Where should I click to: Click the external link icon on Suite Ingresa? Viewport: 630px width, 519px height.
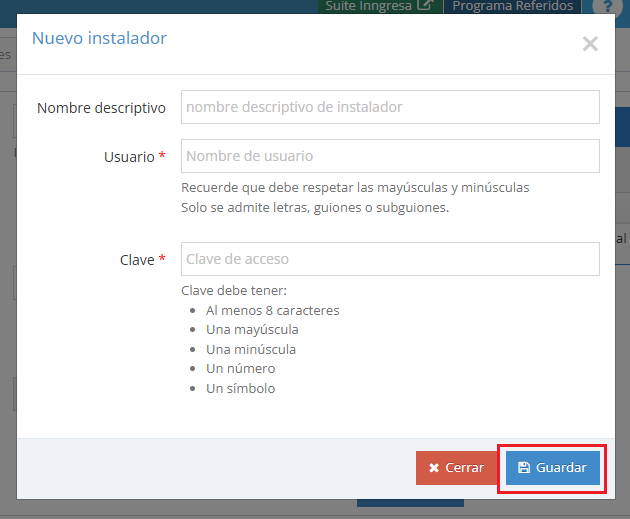[x=425, y=6]
